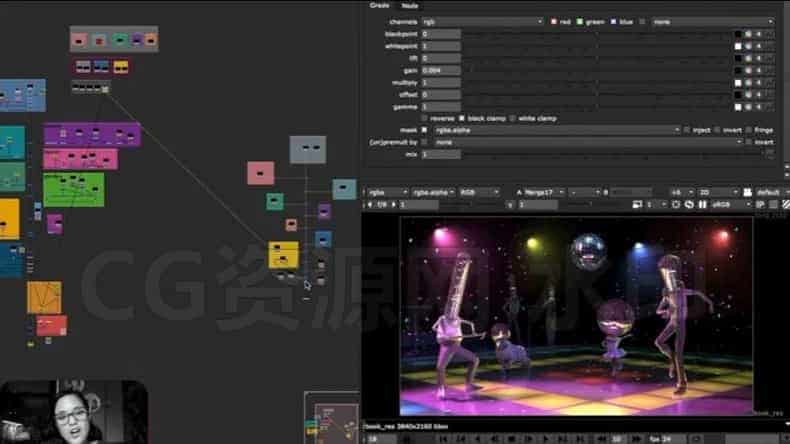Viewport: 790px width, 444px height.
Task: Click the whitepoint white color swatch
Action: (738, 46)
